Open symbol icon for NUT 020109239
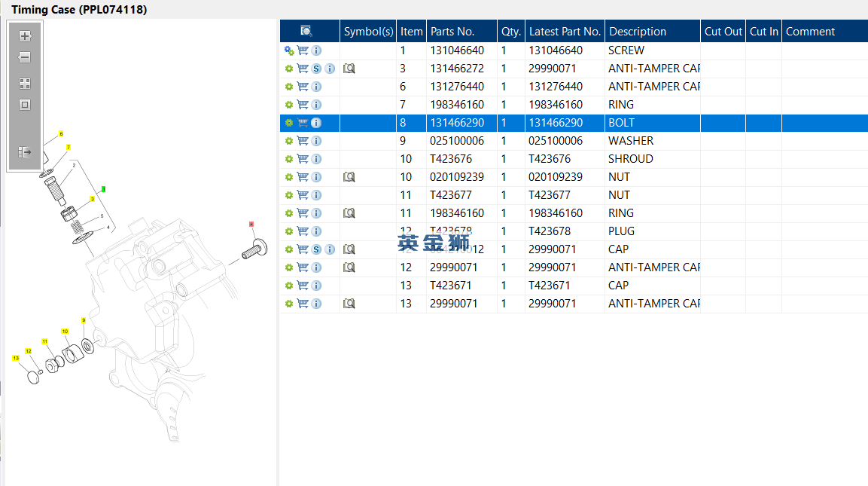 pos(349,177)
